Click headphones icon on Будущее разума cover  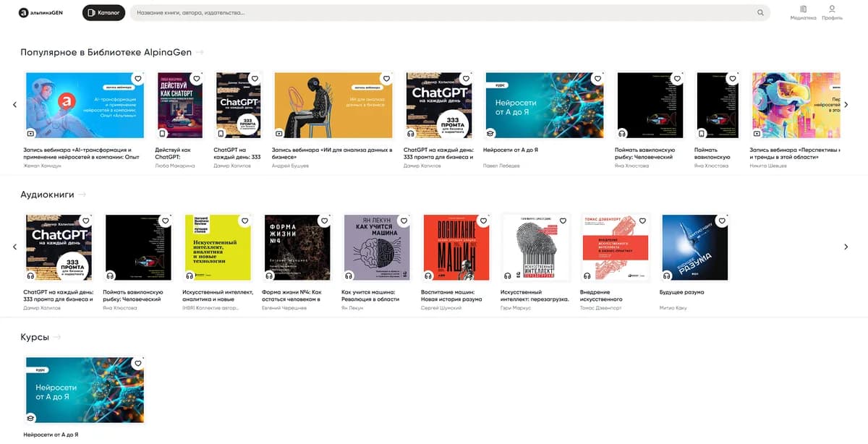click(667, 276)
